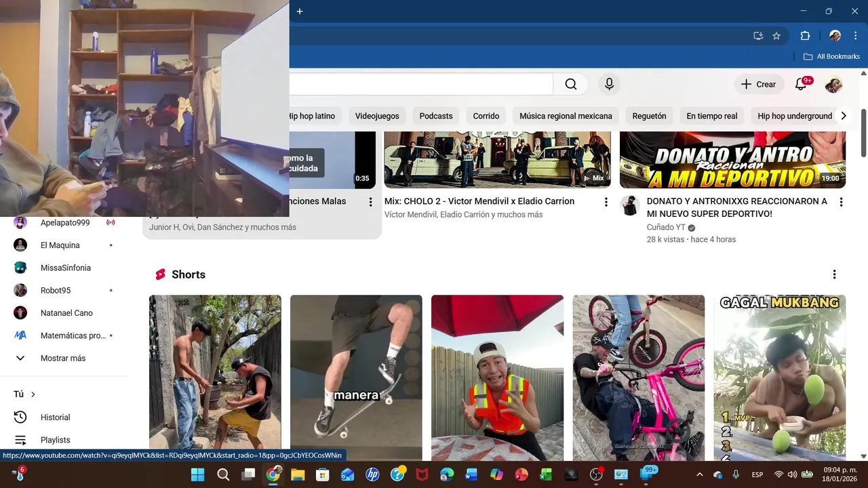Open the Windows Start menu
Viewport: 868px width, 488px height.
[198, 474]
